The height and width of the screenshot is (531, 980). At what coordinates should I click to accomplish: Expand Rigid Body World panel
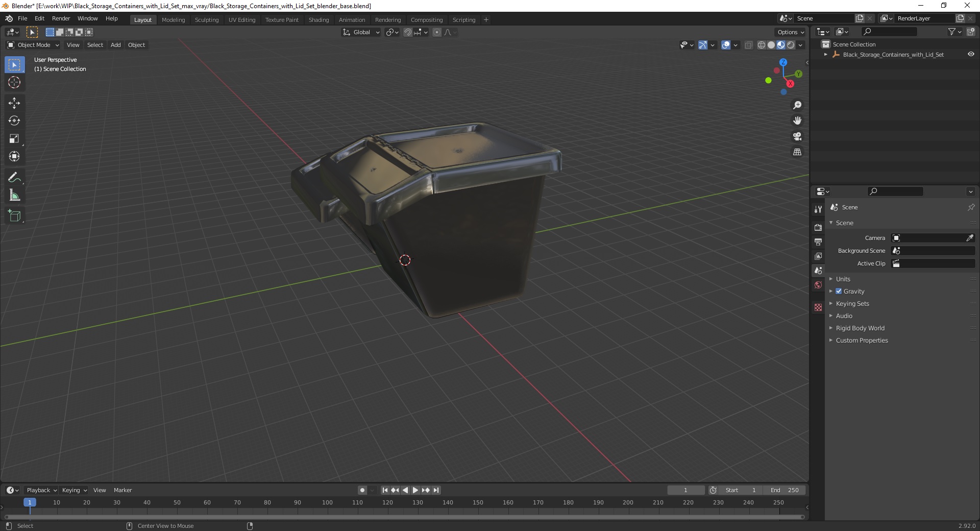[860, 328]
